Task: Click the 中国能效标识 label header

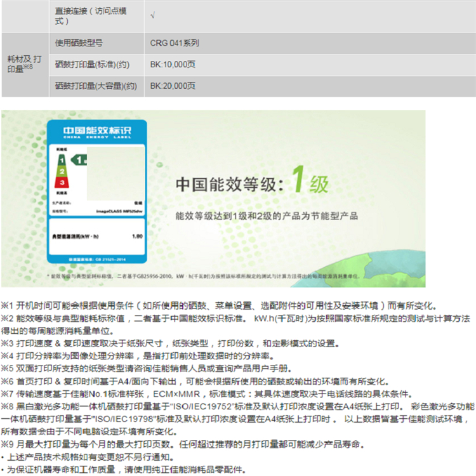Action: point(97,131)
